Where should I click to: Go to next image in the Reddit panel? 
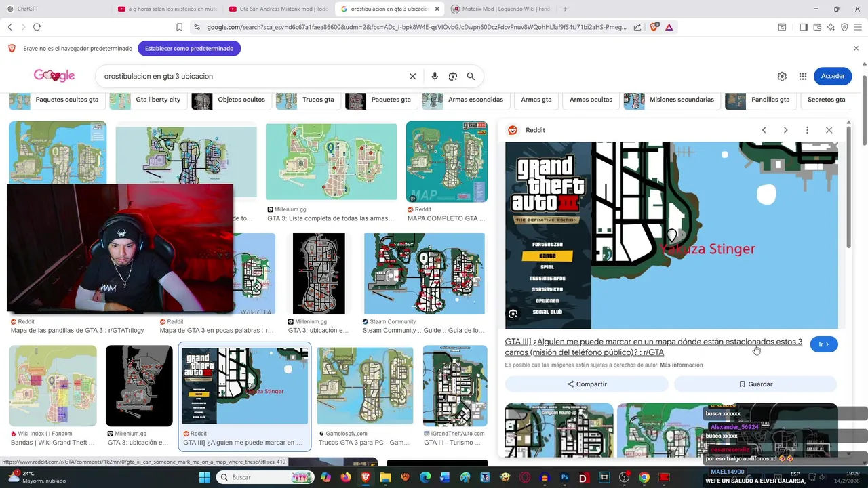[785, 130]
